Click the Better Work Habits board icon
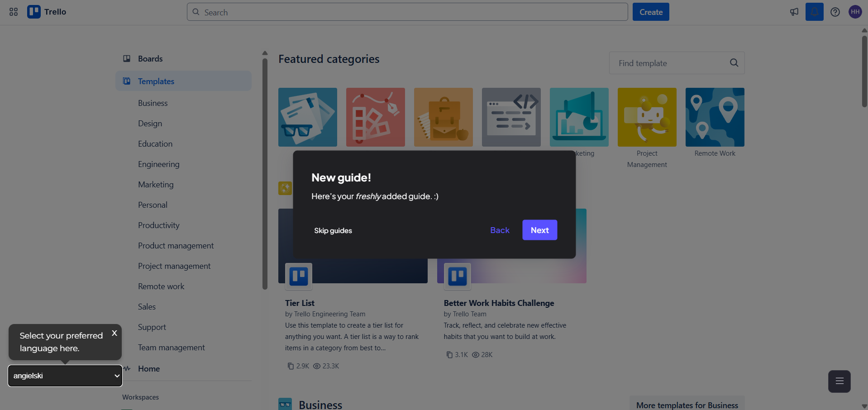This screenshot has height=410, width=868. click(458, 276)
